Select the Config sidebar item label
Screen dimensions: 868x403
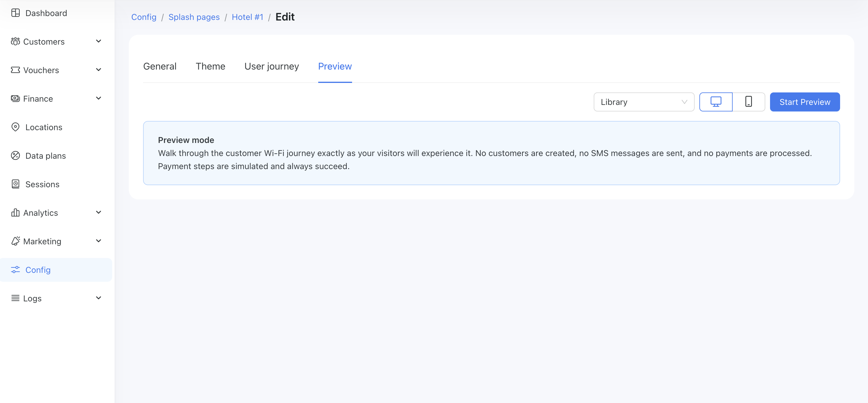[38, 270]
